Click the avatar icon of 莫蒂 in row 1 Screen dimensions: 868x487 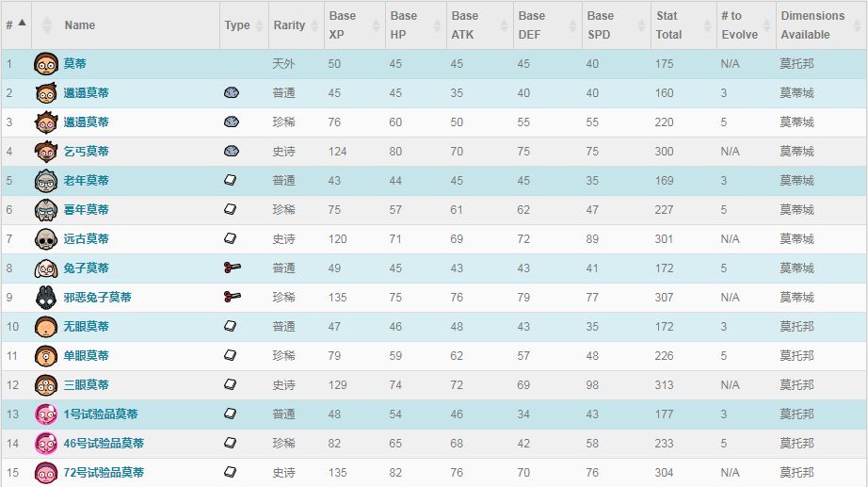coord(46,64)
